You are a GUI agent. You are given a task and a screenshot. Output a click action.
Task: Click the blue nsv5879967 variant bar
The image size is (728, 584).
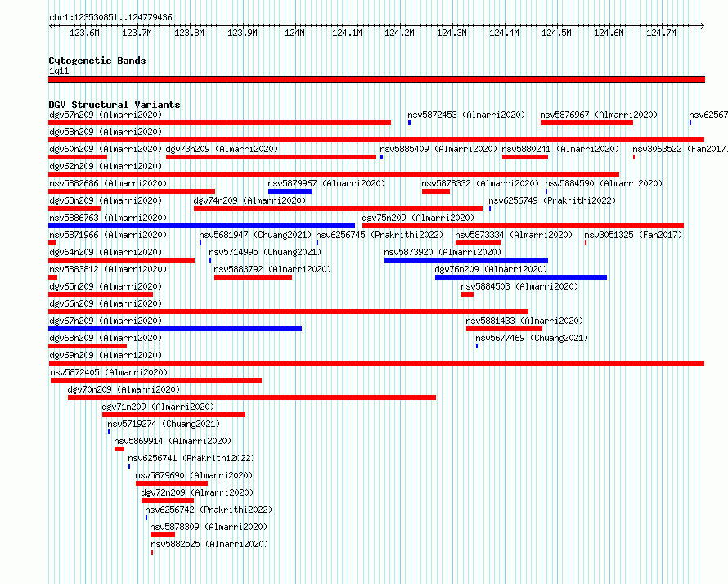[290, 191]
